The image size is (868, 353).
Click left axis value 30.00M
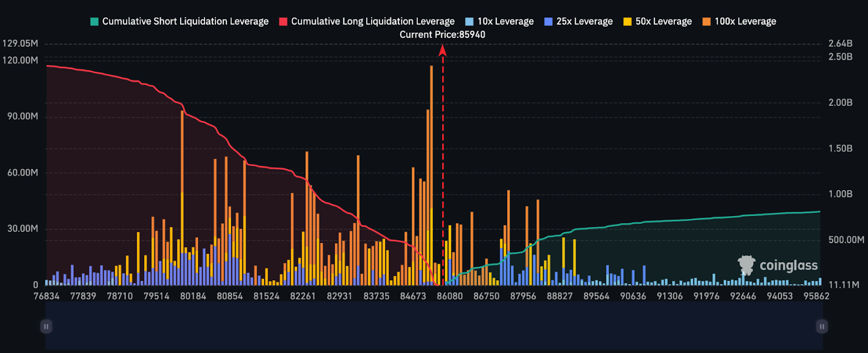(22, 229)
